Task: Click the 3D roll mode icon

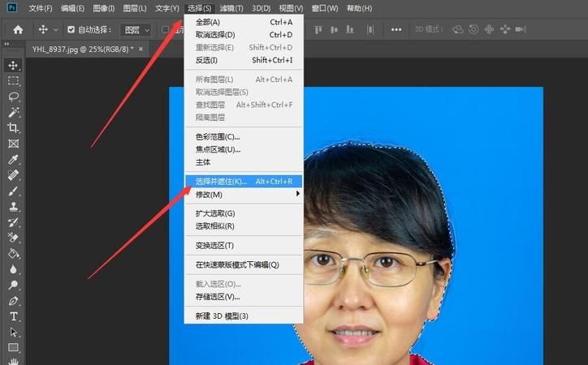Action: point(473,29)
